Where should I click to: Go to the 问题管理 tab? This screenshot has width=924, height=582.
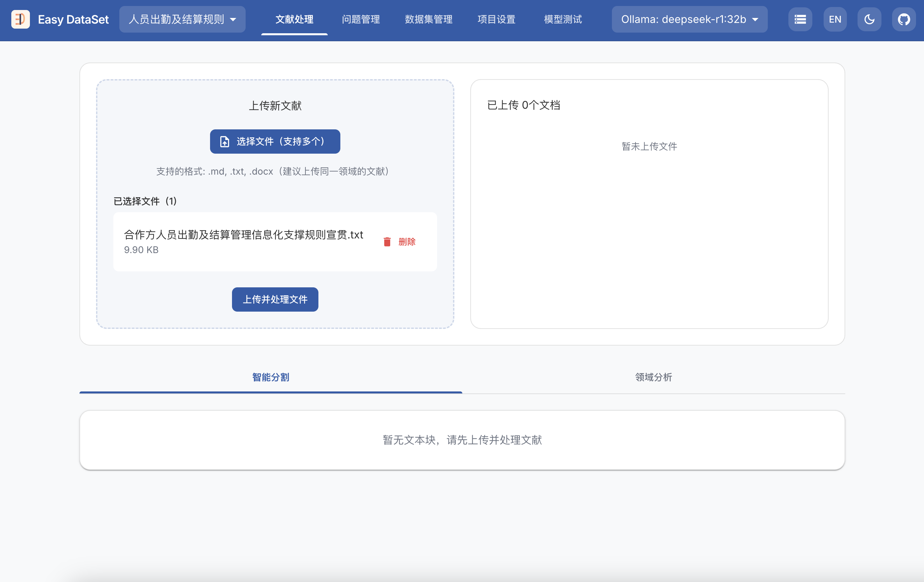point(361,19)
